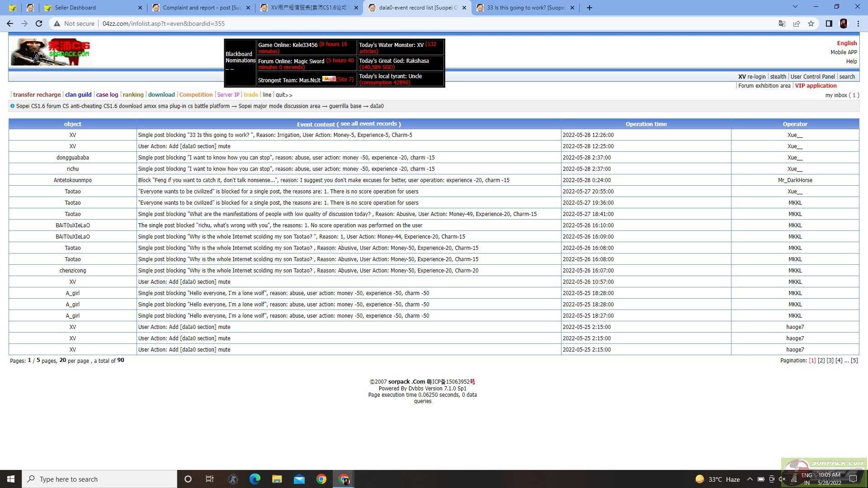Open the tab search chevron
868x488 pixels.
(x=795, y=7)
